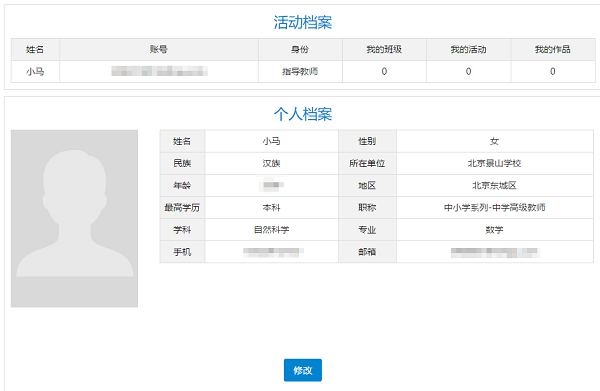Click the 我的作品 count value
Image resolution: width=600 pixels, height=391 pixels.
(553, 72)
